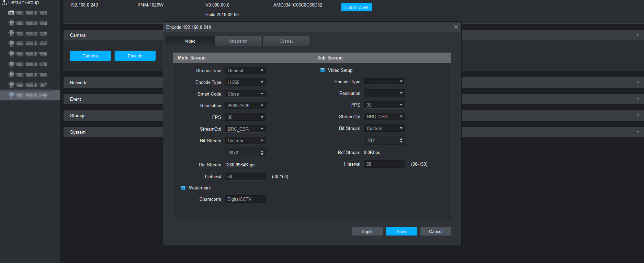Switch to the Overlay tab
Screen dimensions: 644x263
click(286, 41)
